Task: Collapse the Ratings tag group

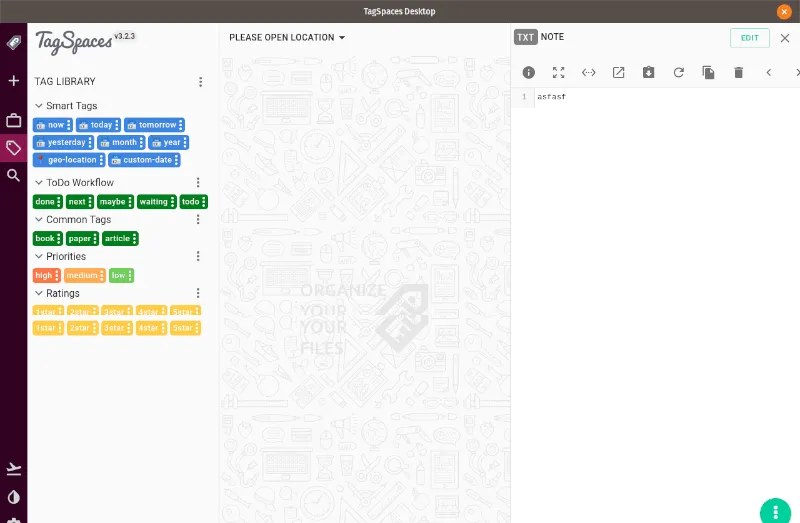Action: pos(39,294)
